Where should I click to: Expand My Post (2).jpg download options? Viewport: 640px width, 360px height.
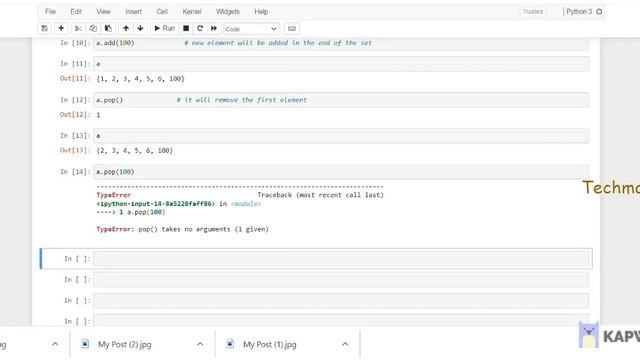pos(200,344)
